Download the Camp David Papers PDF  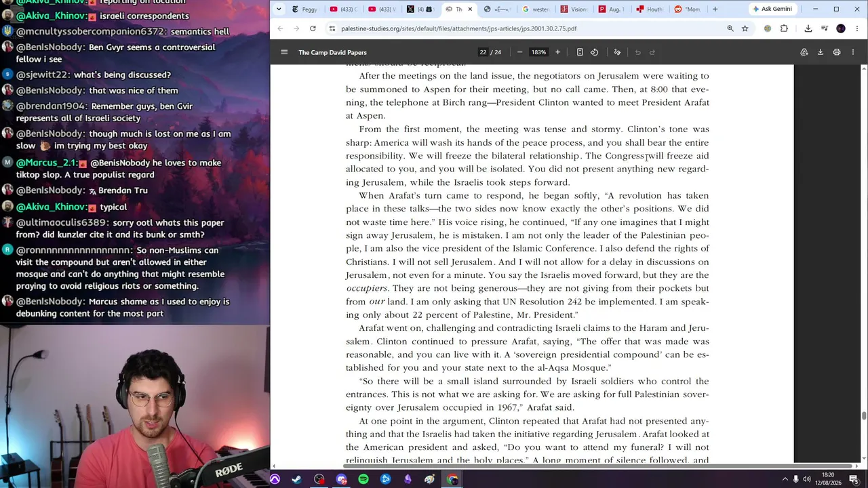coord(821,52)
